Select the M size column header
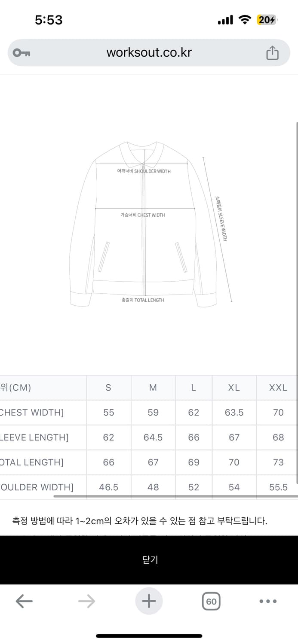 coord(153,388)
